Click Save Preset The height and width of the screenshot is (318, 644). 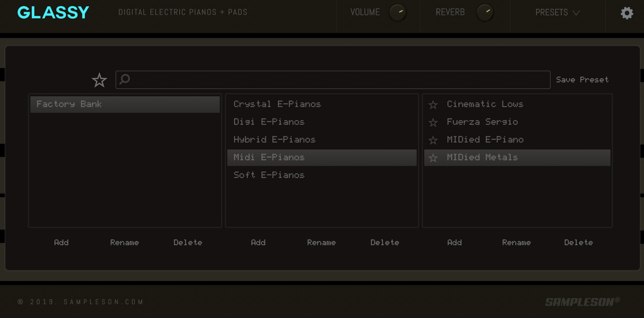pos(582,80)
